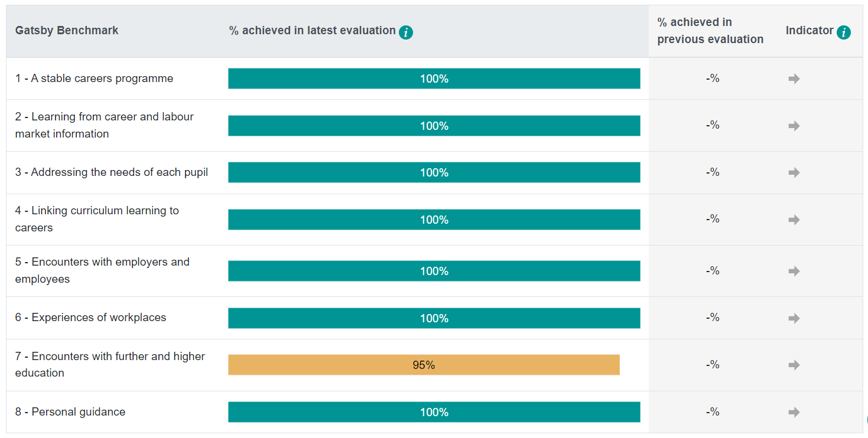Select benchmark 8 - Personal guidance
Viewport: 868px width, 438px height.
coord(70,412)
